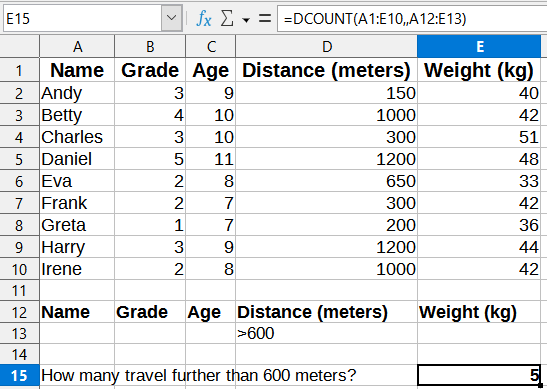Select column D header
This screenshot has height=389, width=547.
327,46
